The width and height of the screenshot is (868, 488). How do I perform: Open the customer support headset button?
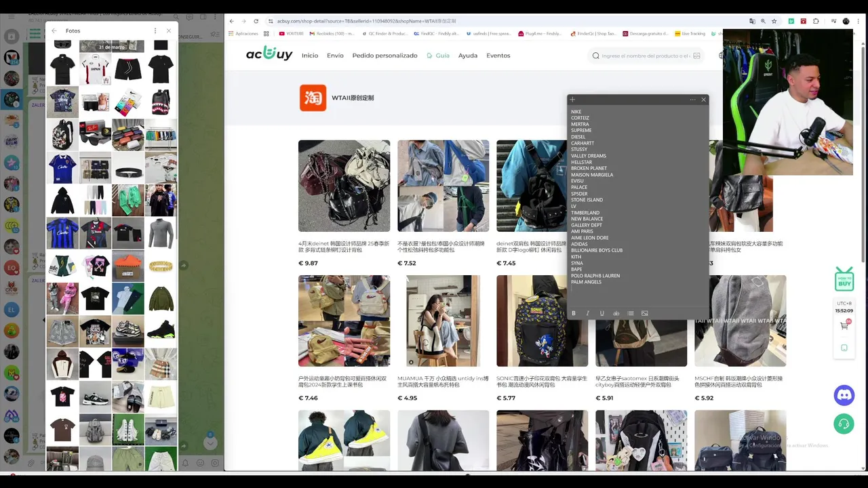pyautogui.click(x=844, y=424)
